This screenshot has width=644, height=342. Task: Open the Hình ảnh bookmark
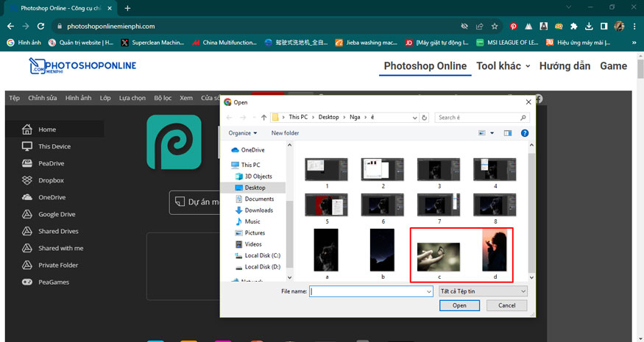click(x=24, y=42)
